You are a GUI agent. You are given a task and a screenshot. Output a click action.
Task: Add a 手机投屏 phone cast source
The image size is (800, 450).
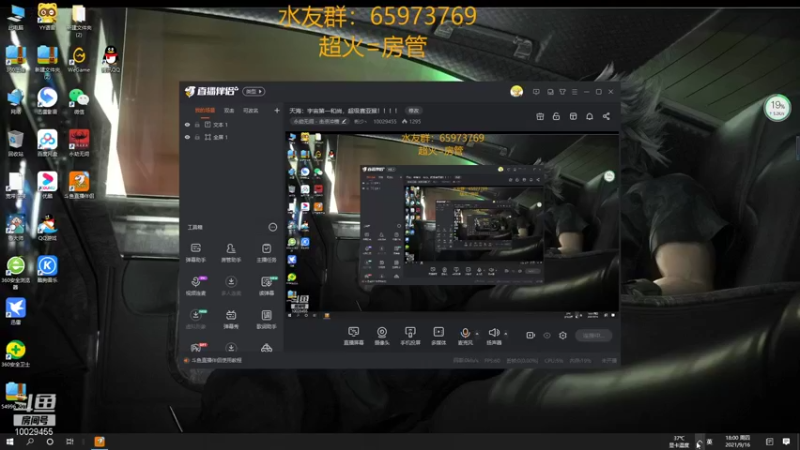click(x=410, y=336)
